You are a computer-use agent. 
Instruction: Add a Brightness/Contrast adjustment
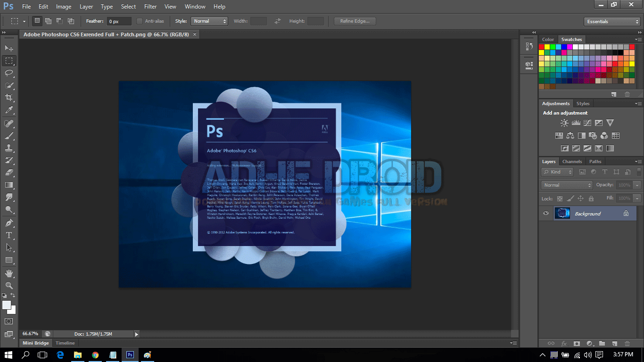coord(564,123)
